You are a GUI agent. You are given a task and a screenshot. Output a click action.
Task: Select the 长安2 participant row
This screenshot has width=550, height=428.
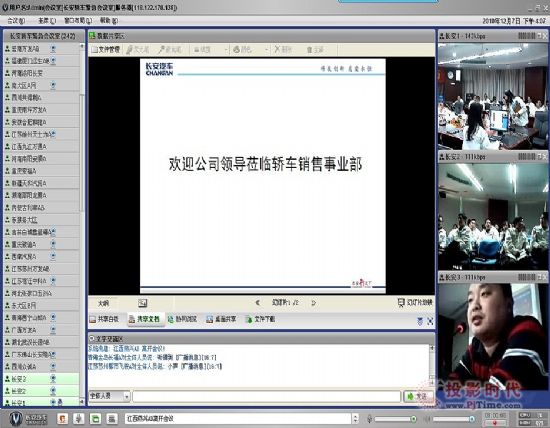point(41,390)
